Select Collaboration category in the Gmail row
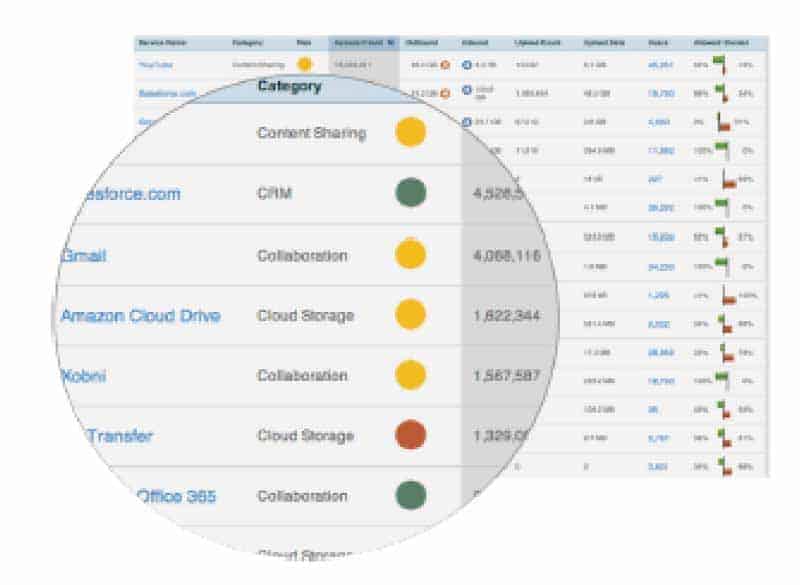The image size is (800, 585). 302,256
